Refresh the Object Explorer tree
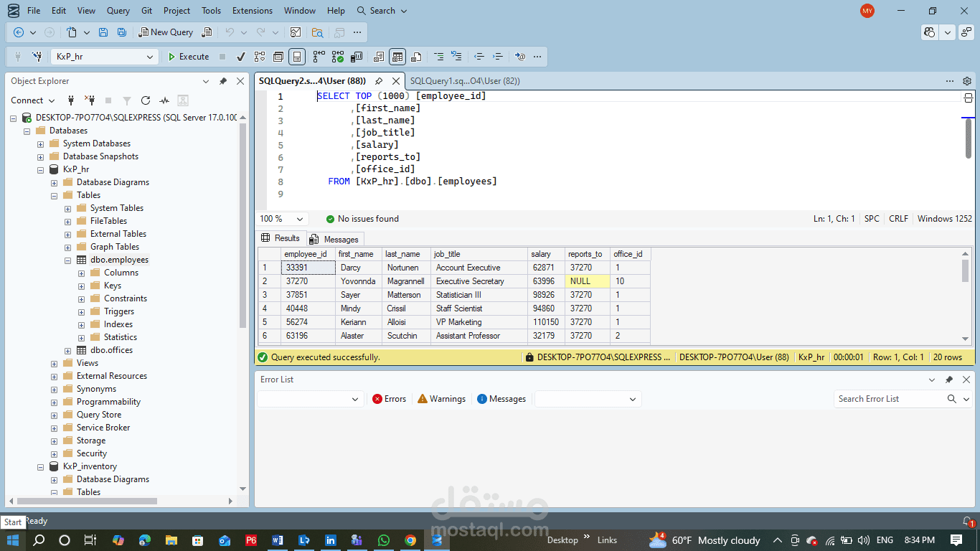This screenshot has height=551, width=980. [146, 100]
